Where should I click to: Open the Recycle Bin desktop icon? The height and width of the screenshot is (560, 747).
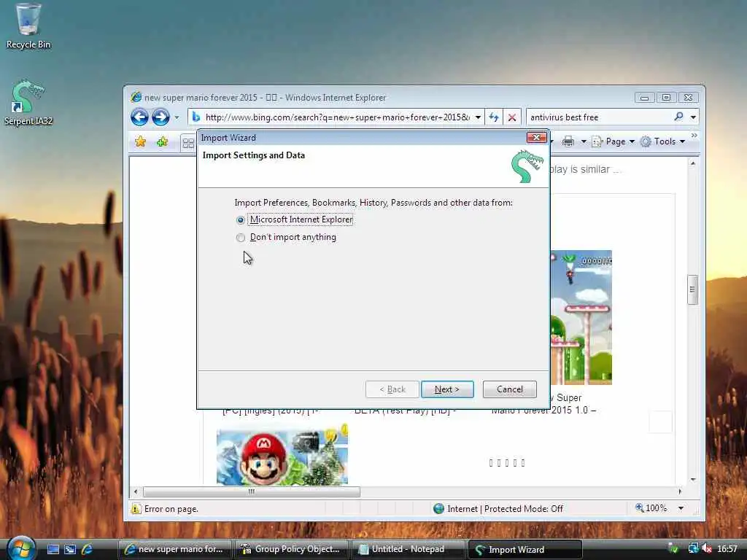(x=28, y=26)
